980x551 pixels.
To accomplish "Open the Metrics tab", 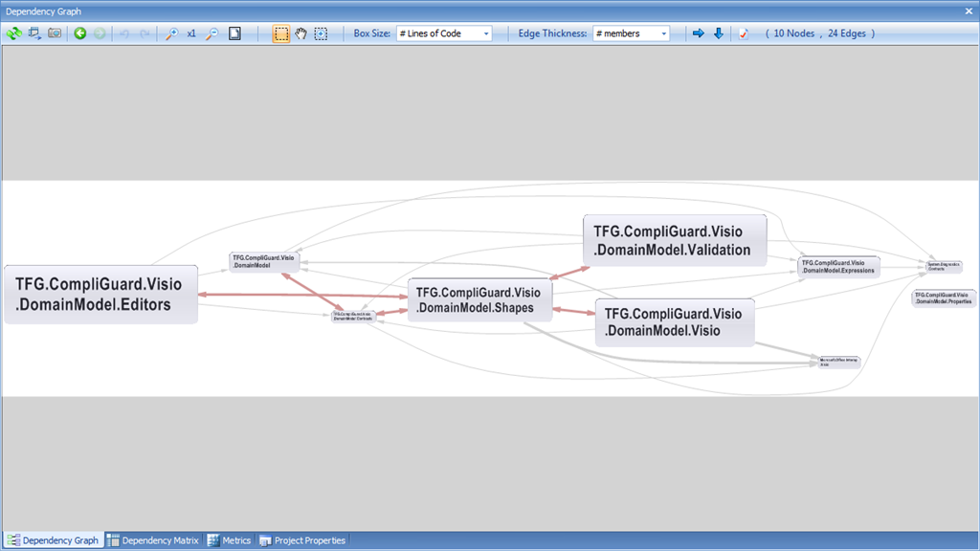I will coord(230,540).
